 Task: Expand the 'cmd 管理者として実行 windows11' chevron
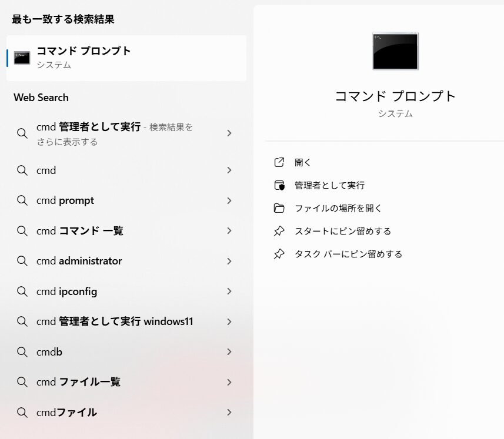pos(229,321)
